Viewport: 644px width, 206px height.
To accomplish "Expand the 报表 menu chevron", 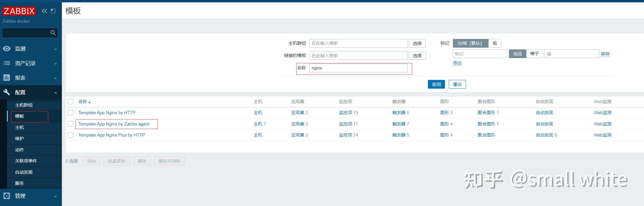I will pyautogui.click(x=55, y=78).
